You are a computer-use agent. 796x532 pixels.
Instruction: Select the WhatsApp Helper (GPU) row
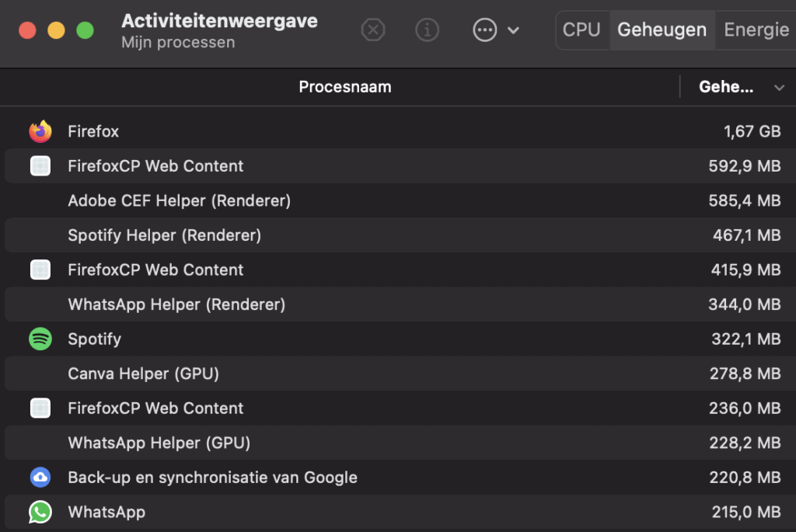coord(400,443)
